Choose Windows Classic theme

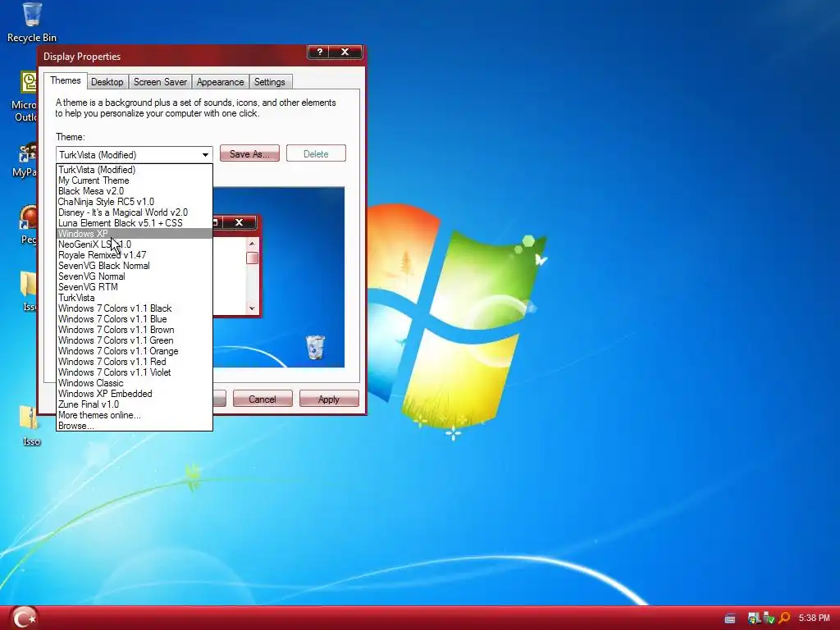pos(135,383)
